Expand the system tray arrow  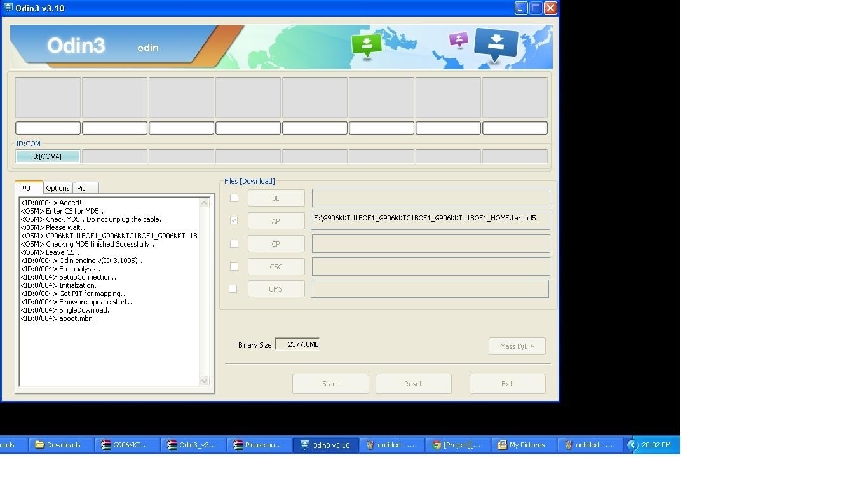click(632, 445)
